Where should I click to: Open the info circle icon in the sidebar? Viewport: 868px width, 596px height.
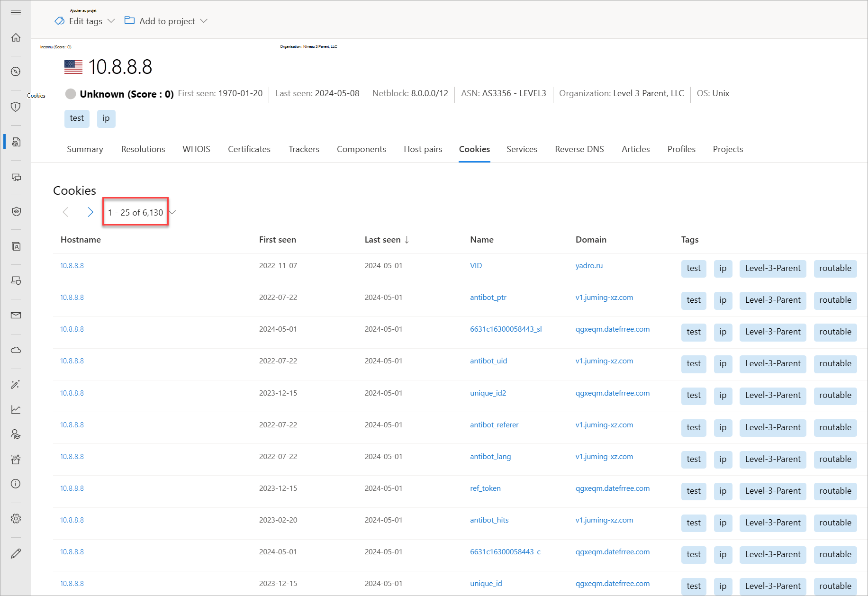(16, 484)
